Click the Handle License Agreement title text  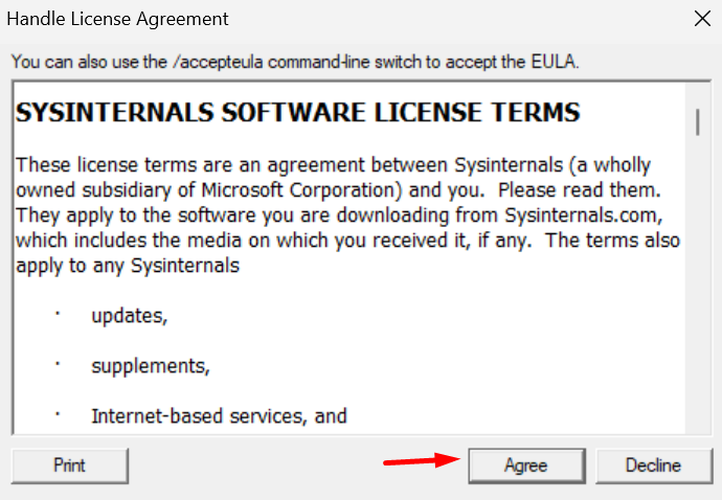tap(117, 19)
